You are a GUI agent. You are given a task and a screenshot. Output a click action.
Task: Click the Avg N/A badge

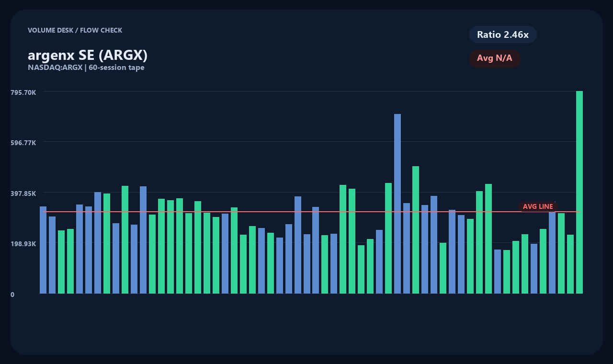point(495,58)
